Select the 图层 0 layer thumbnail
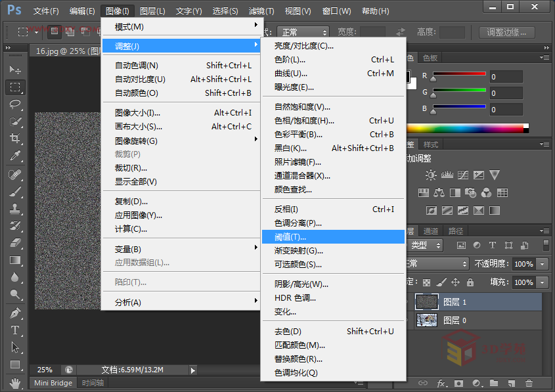The width and height of the screenshot is (555, 392). coord(427,320)
